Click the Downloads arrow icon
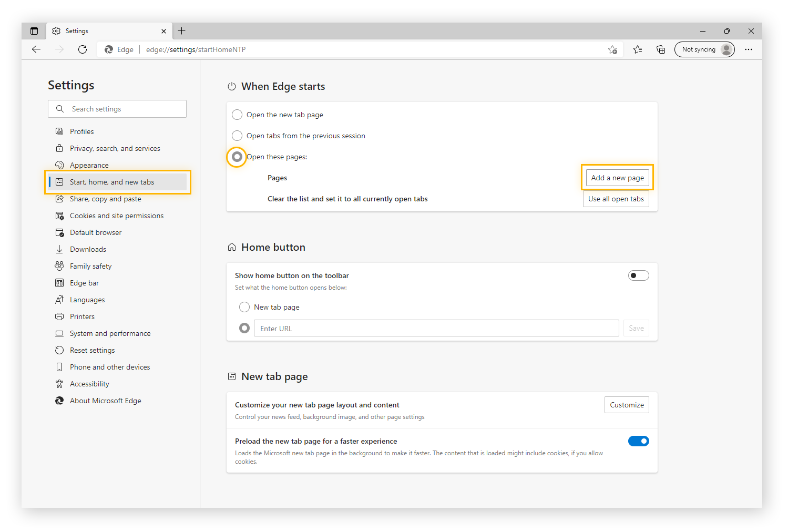Image resolution: width=788 pixels, height=532 pixels. 59,249
